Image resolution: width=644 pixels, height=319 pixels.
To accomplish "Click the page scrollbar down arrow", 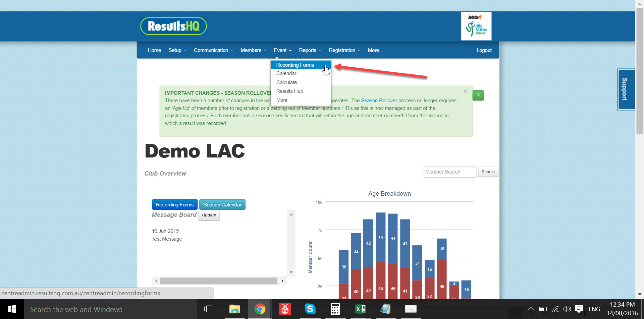I will click(x=640, y=294).
